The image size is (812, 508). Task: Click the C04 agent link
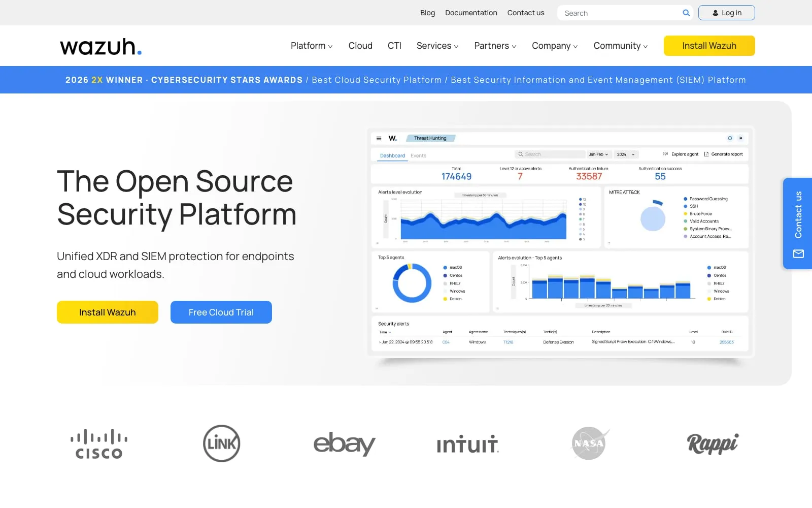[446, 342]
